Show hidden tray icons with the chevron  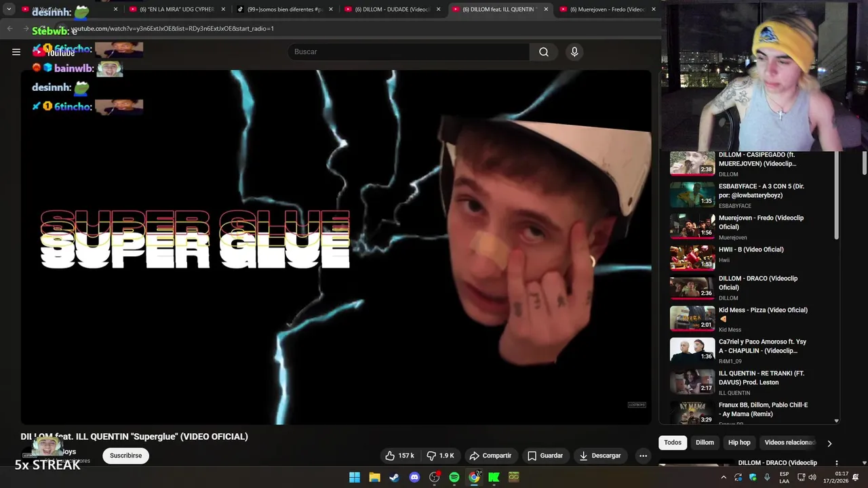tap(724, 477)
